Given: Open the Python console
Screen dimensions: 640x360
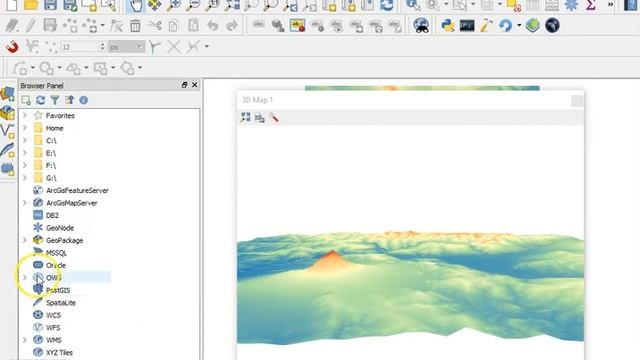Looking at the screenshot, I should tap(448, 26).
